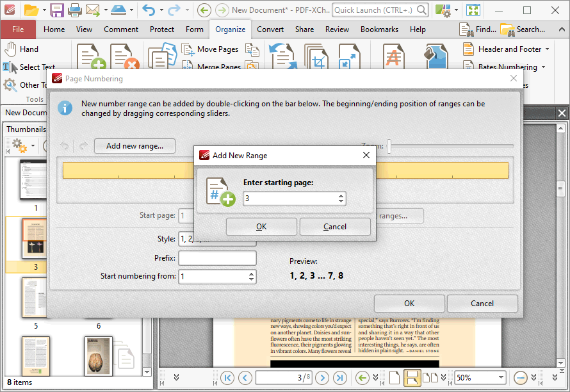The image size is (570, 392).
Task: Click the Print icon in quick toolbar
Action: click(75, 10)
